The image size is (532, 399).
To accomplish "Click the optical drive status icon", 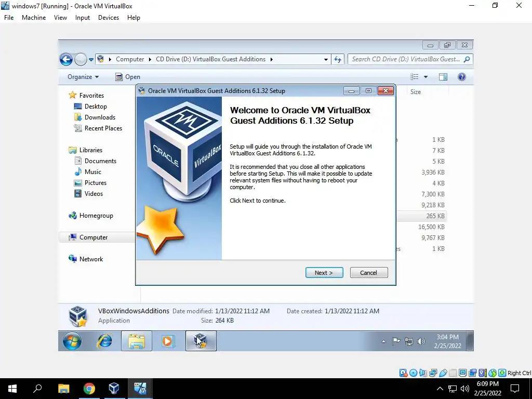I will pos(413,373).
